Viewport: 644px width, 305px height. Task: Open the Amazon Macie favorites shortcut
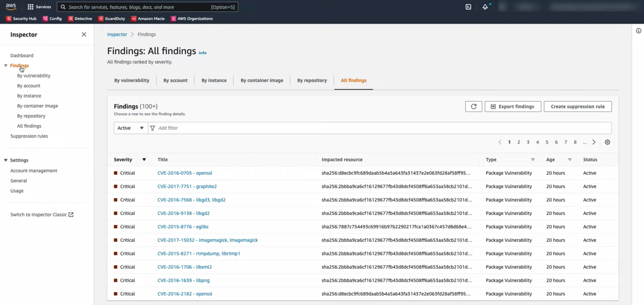[149, 18]
